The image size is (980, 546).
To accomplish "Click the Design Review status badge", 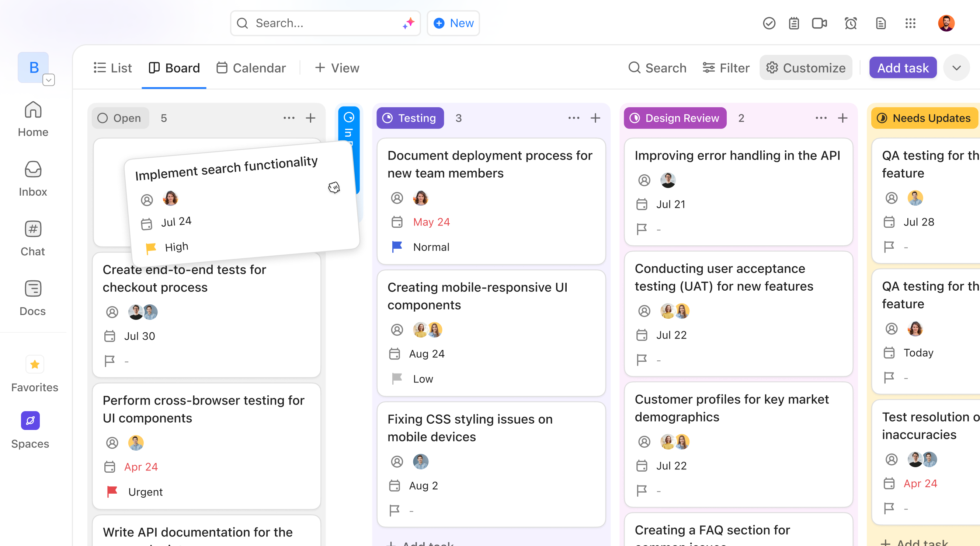I will pos(675,118).
